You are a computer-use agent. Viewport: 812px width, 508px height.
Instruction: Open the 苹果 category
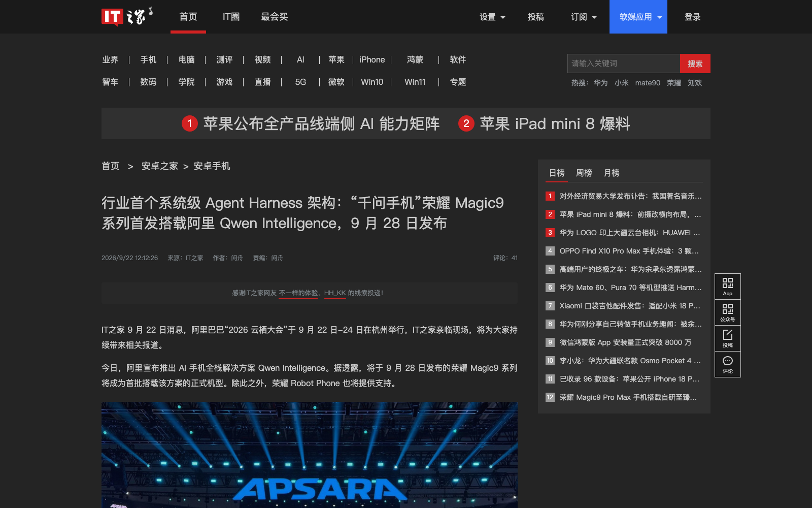[x=336, y=59]
